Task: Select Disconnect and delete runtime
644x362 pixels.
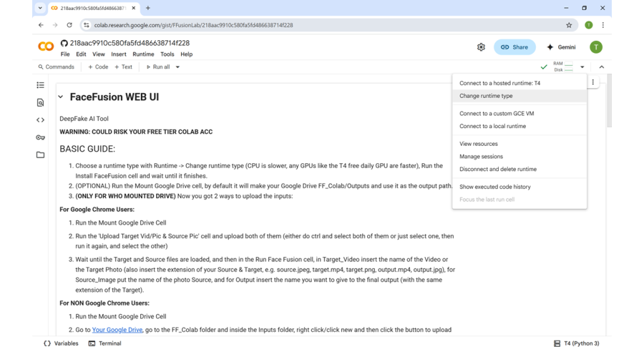Action: tap(519, 169)
